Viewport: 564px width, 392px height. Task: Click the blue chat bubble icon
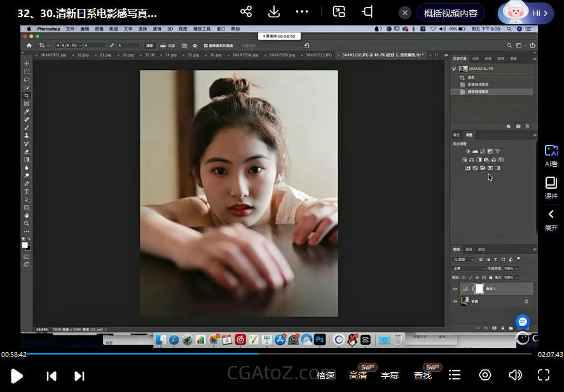pos(523,321)
